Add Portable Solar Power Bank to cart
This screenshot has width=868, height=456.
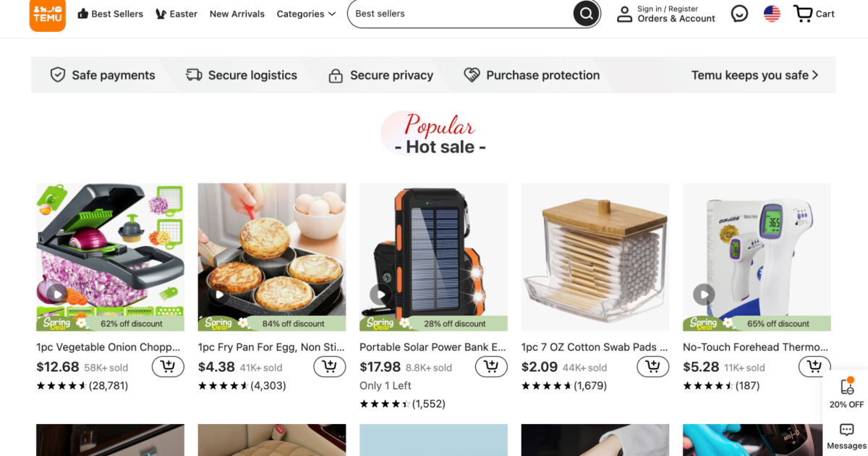(490, 367)
